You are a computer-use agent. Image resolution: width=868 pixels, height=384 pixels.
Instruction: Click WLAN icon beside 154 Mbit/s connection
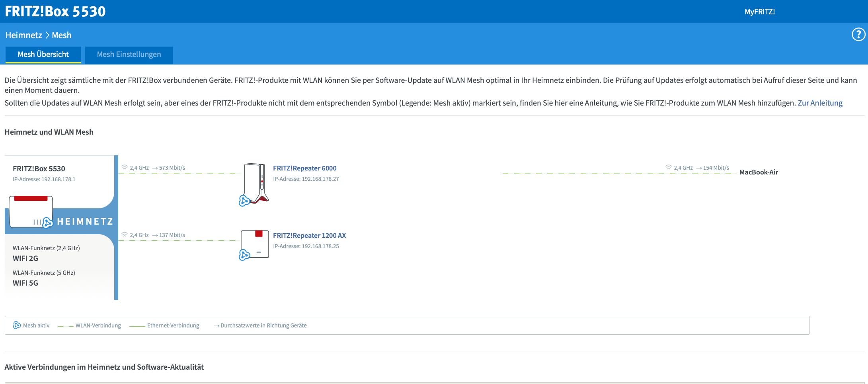[669, 167]
